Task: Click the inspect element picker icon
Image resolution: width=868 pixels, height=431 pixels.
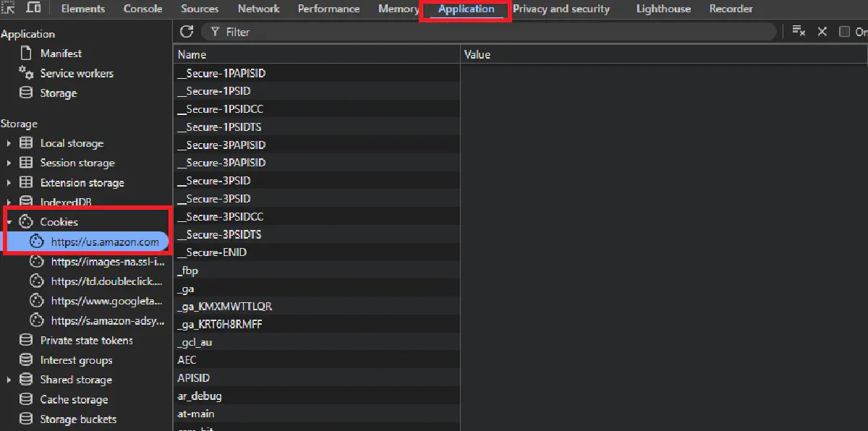Action: coord(8,9)
